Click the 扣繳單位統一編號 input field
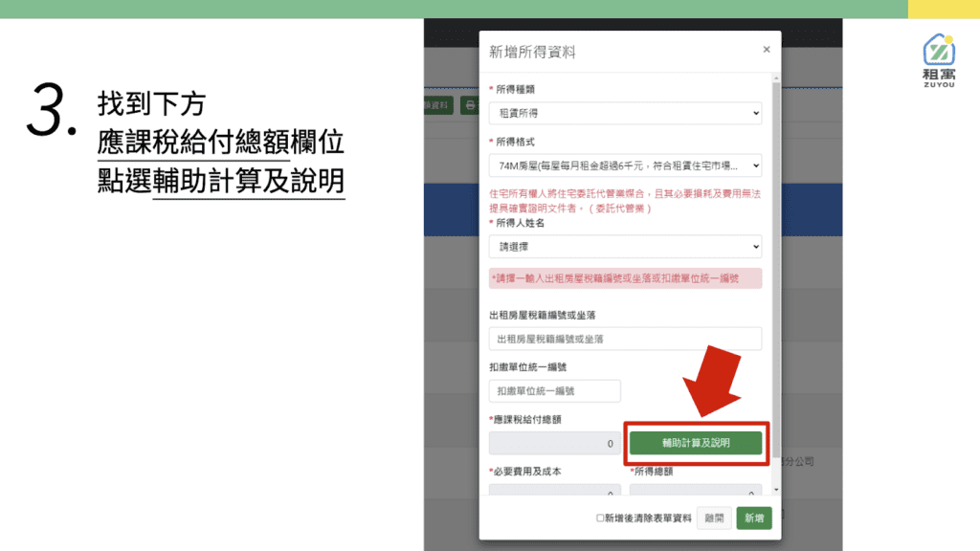The width and height of the screenshot is (980, 551). pyautogui.click(x=554, y=390)
